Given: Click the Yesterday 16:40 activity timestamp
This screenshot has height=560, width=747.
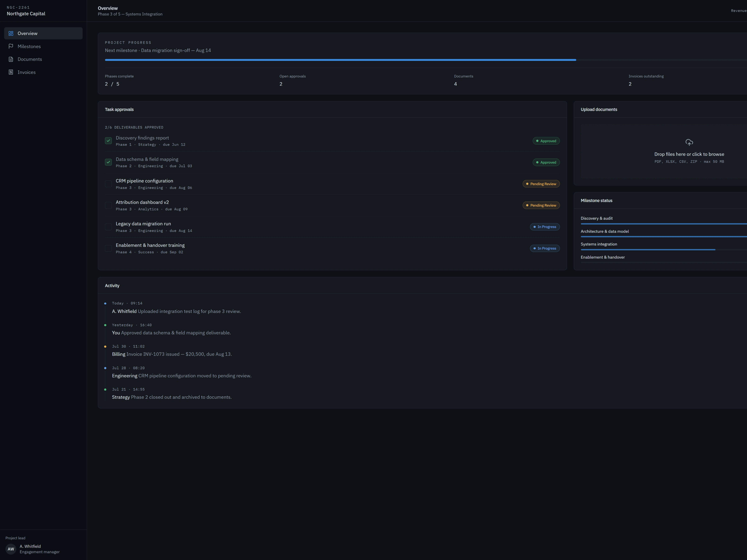Looking at the screenshot, I should [x=132, y=325].
